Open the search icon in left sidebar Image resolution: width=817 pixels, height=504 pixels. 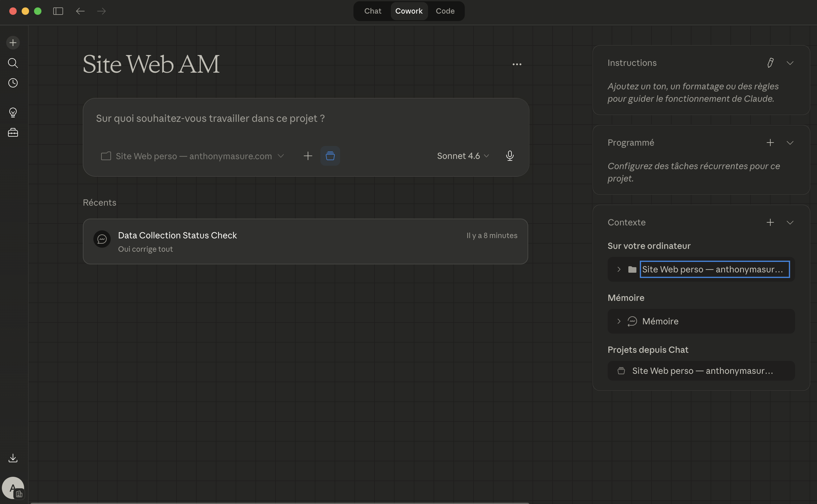tap(13, 63)
